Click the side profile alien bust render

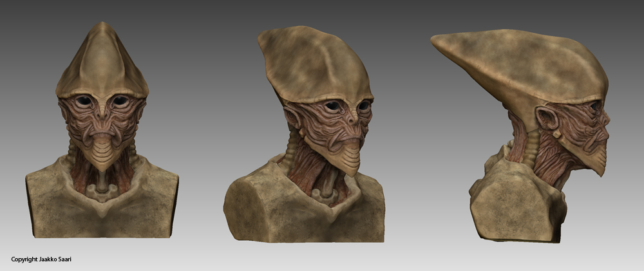pyautogui.click(x=520, y=136)
